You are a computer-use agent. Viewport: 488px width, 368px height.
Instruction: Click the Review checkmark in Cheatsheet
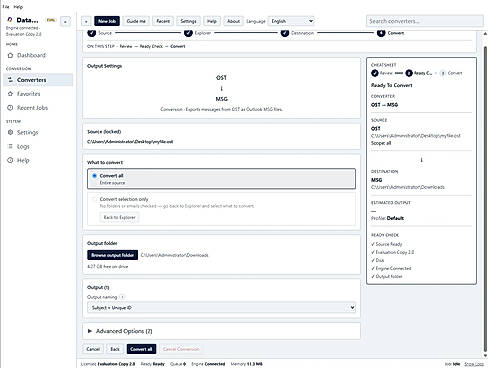(375, 73)
